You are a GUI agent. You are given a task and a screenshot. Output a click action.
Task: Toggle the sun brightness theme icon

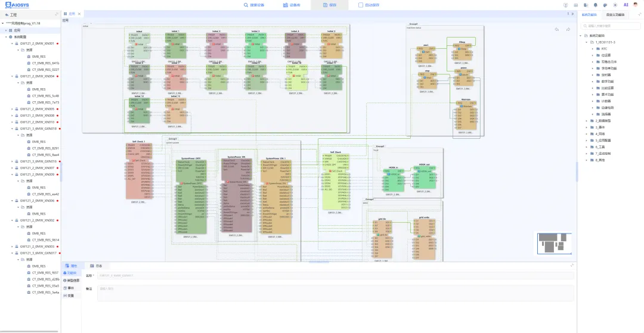[615, 5]
